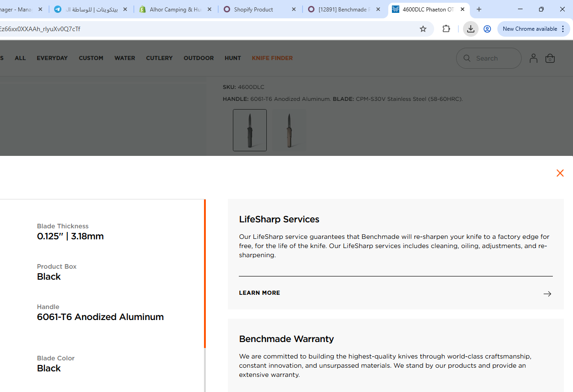This screenshot has width=573, height=392.
Task: Click the LifeSharp Learn More arrow icon
Action: coord(547,293)
